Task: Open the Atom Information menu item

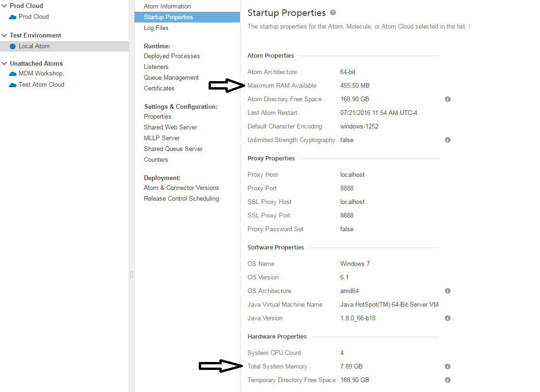Action: coord(167,6)
